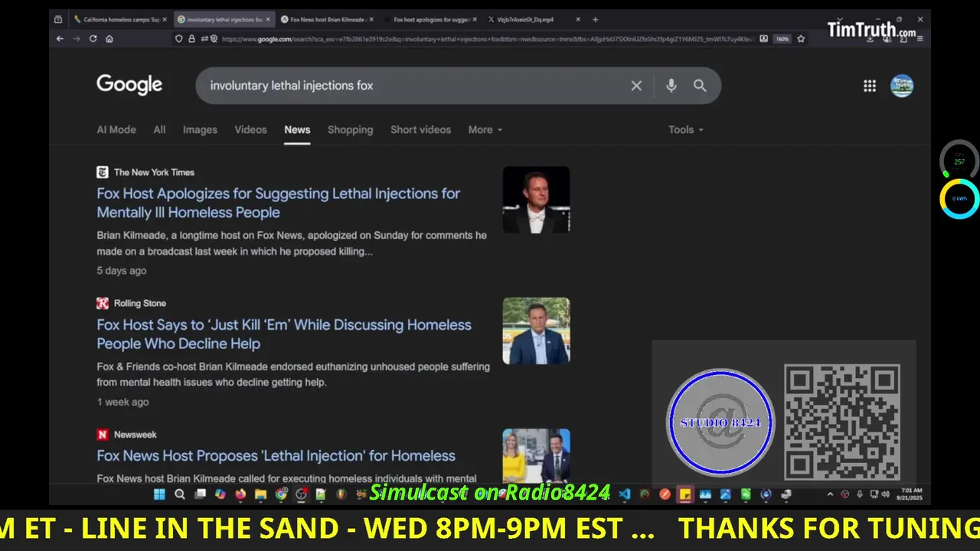The image size is (980, 551).
Task: Click 'The New York Times' source name
Action: point(154,172)
